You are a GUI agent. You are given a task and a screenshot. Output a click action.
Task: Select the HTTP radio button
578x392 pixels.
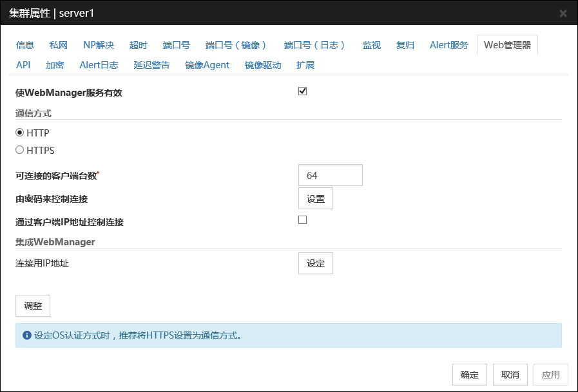(x=20, y=133)
